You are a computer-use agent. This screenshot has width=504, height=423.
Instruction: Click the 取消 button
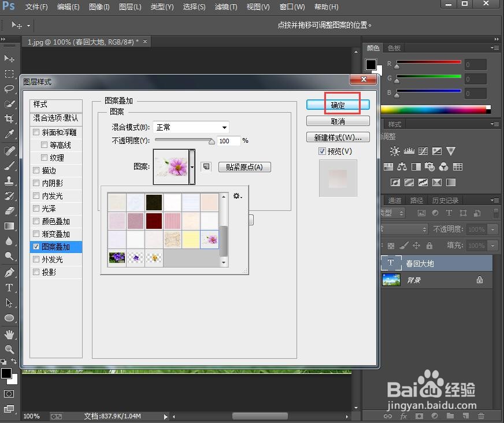(x=338, y=121)
